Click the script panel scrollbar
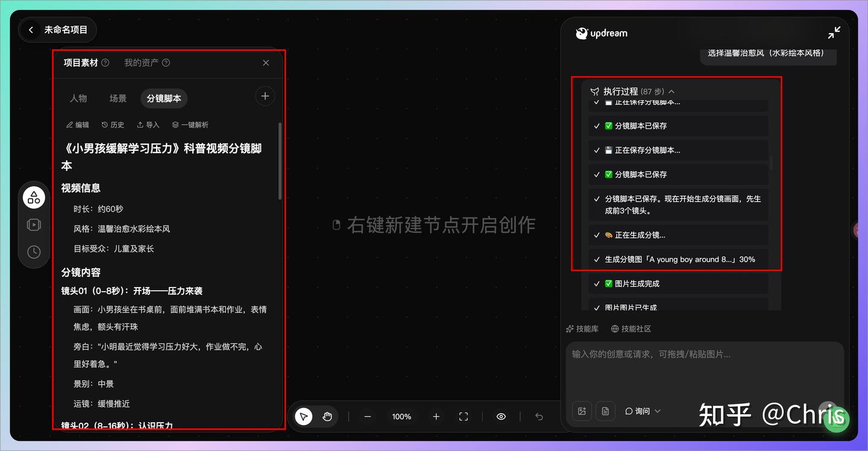 [x=280, y=161]
